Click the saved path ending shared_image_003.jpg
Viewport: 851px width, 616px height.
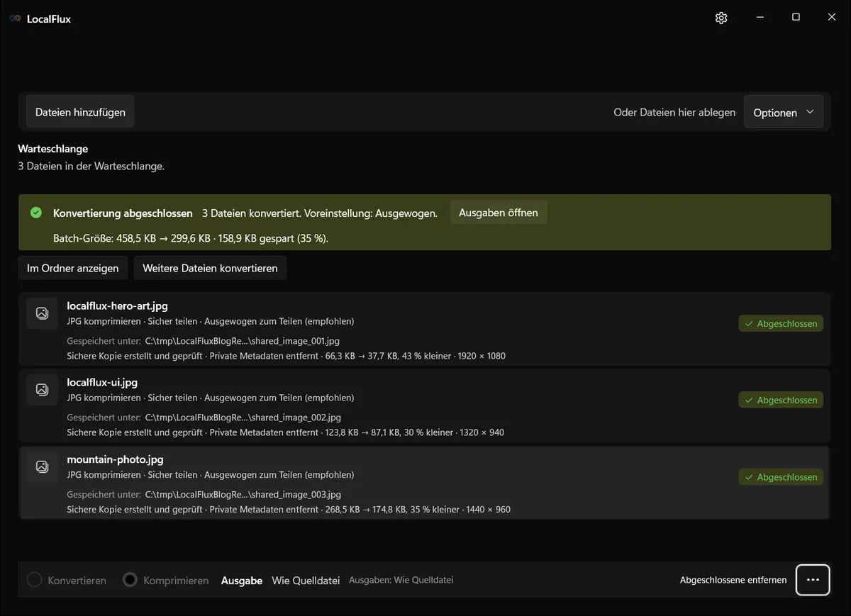click(x=243, y=494)
